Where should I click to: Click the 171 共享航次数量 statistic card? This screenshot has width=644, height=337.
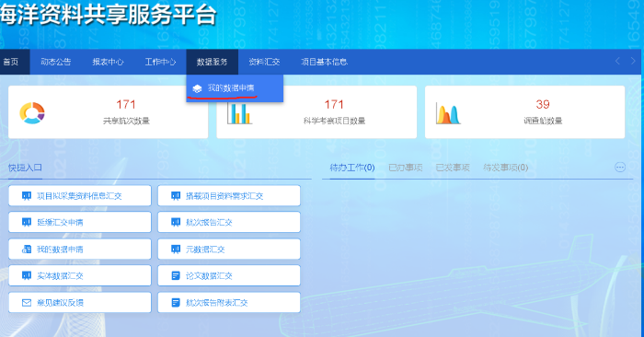click(x=108, y=112)
